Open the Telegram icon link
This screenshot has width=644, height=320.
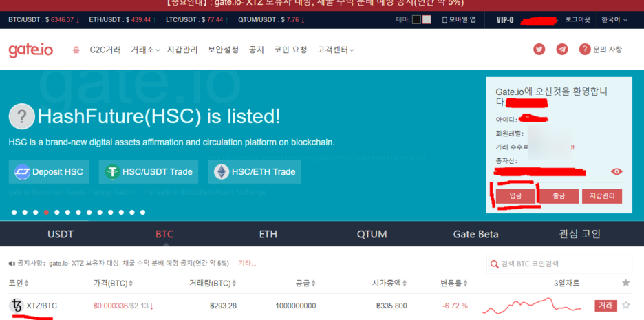point(562,50)
